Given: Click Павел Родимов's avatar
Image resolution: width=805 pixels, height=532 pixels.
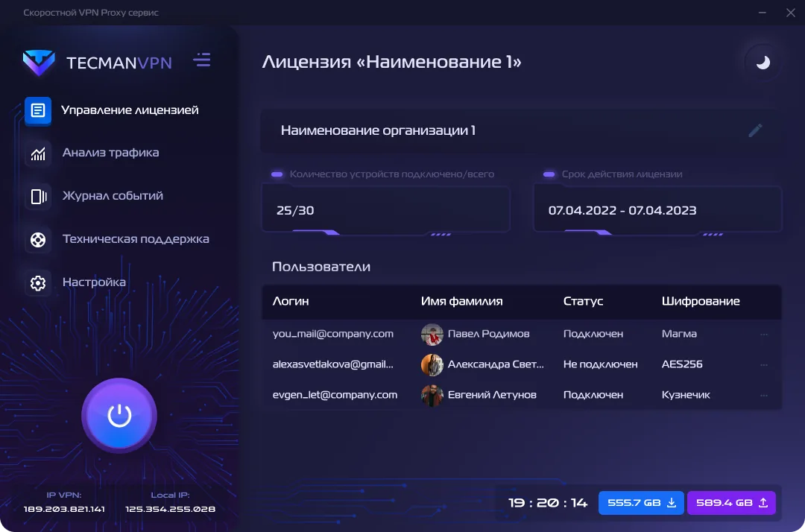Looking at the screenshot, I should (432, 335).
